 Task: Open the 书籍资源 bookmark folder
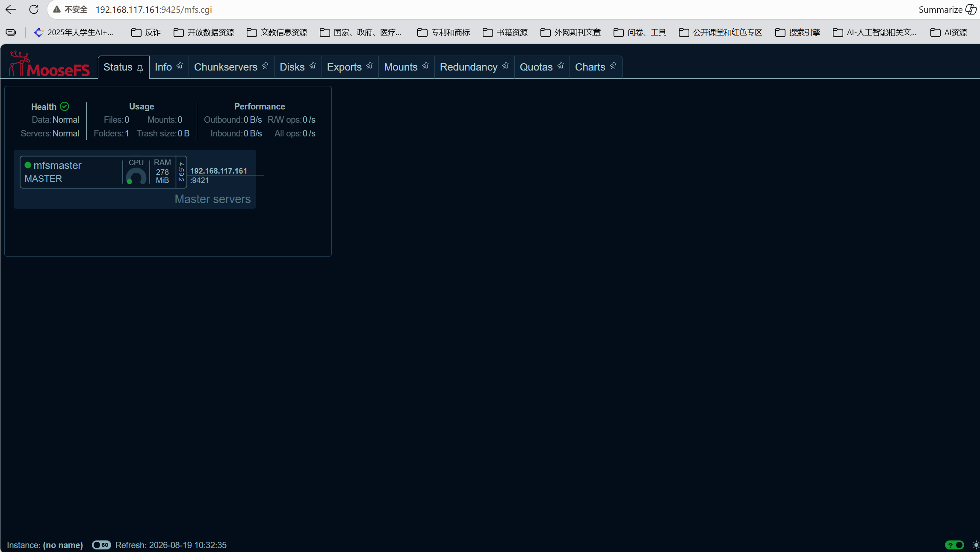[505, 32]
